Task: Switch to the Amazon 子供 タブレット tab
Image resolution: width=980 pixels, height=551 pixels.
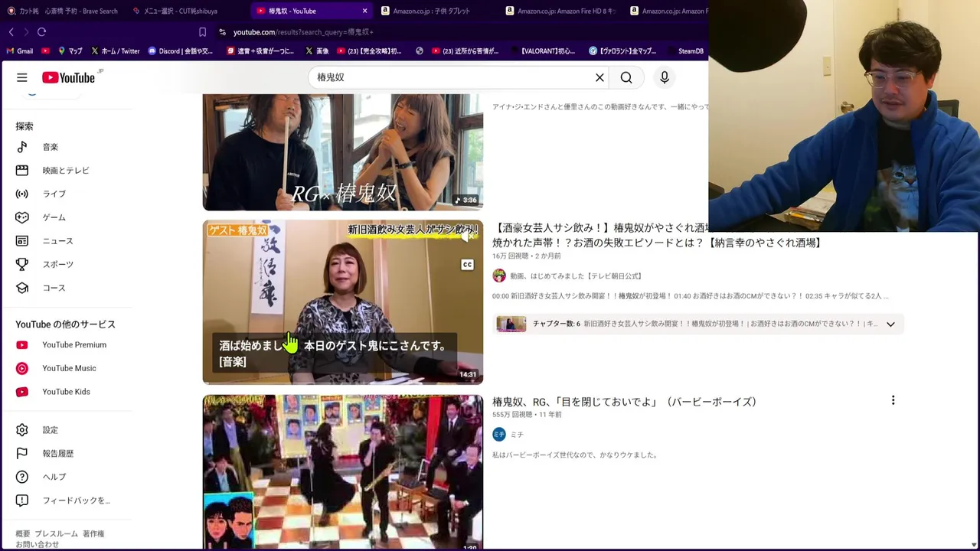Action: point(431,11)
